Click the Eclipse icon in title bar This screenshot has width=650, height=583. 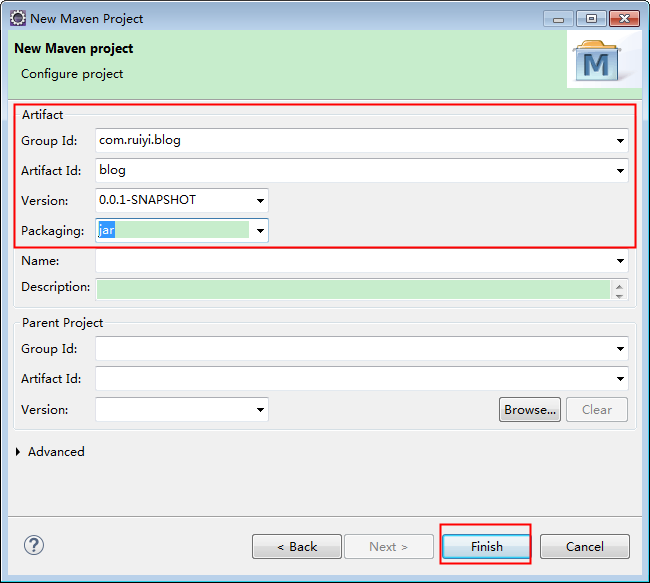pyautogui.click(x=18, y=18)
